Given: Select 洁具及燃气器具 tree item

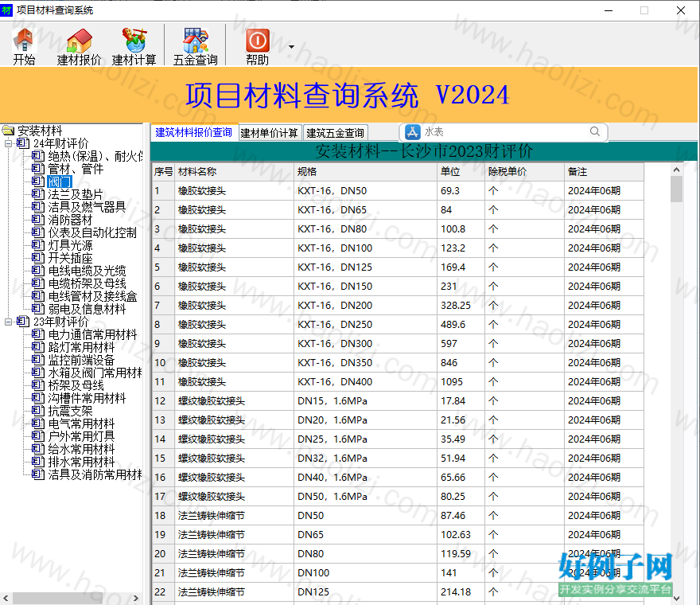Looking at the screenshot, I should 87,207.
